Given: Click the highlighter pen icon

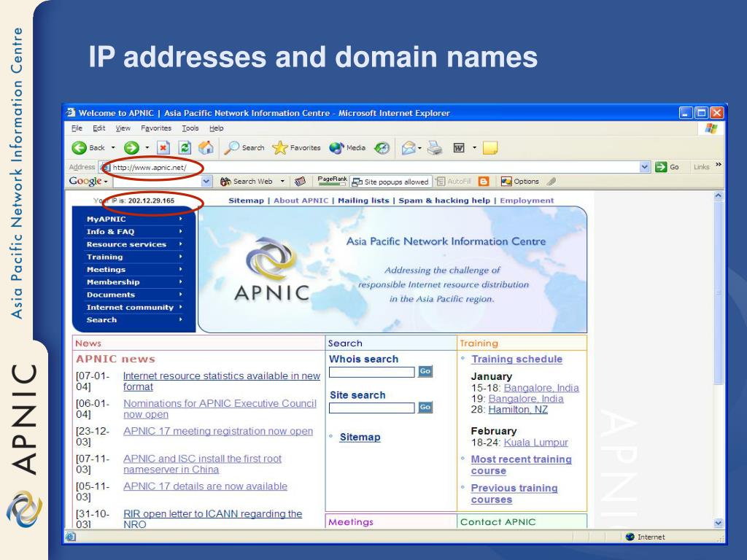Looking at the screenshot, I should [x=551, y=182].
